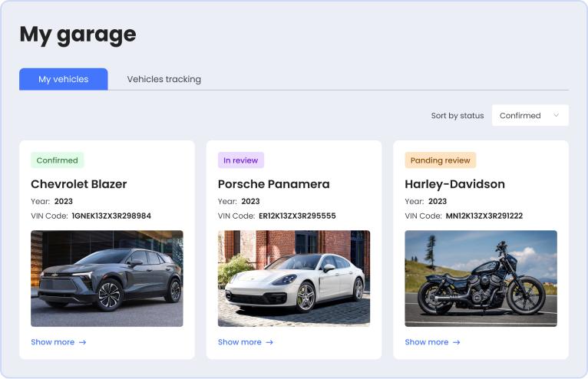This screenshot has height=379, width=588.
Task: Click the purple In review badge
Action: click(x=240, y=160)
